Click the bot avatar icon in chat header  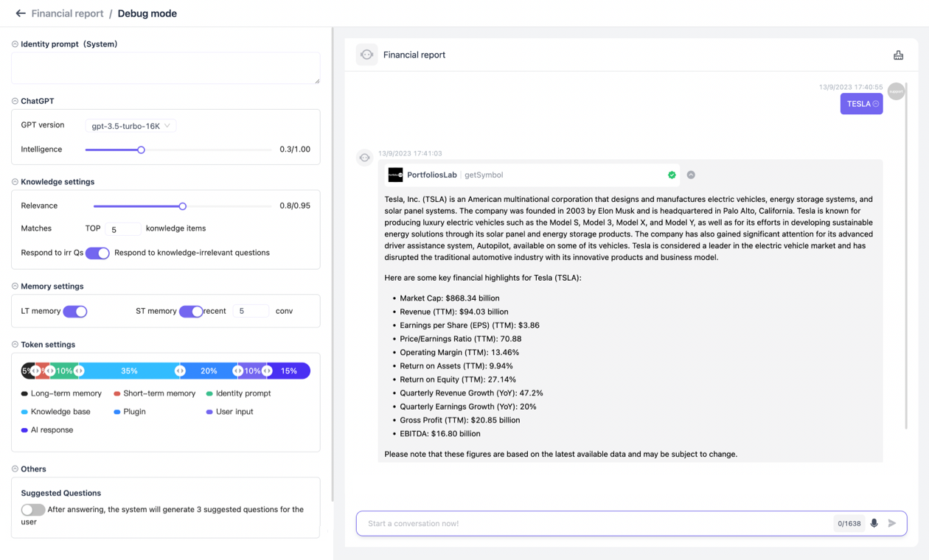pyautogui.click(x=366, y=55)
